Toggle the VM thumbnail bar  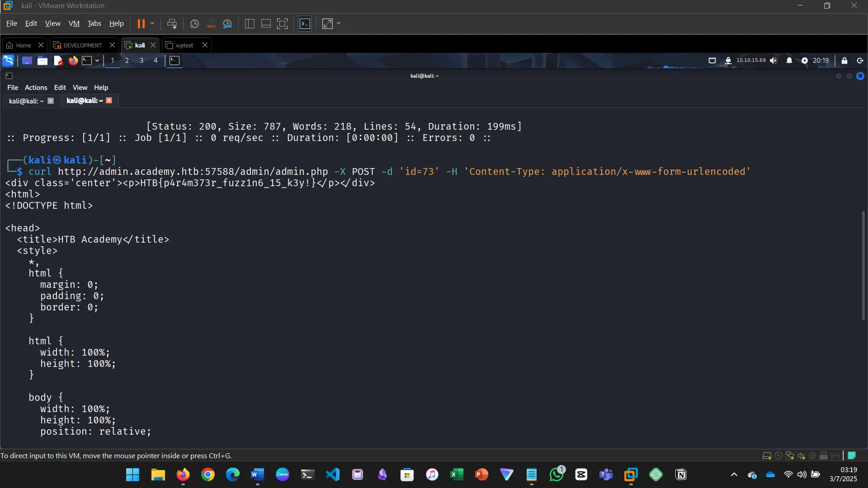(265, 23)
